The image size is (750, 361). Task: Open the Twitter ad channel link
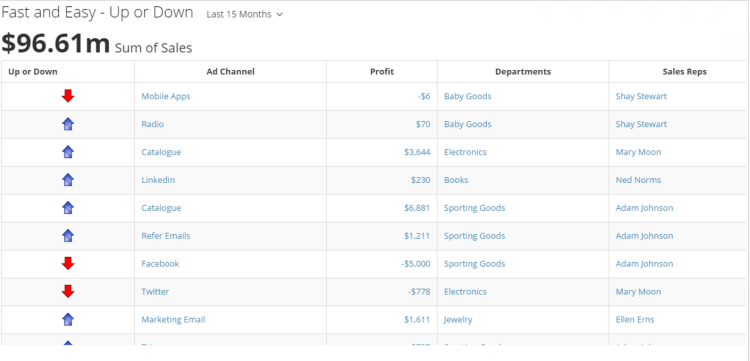(155, 292)
